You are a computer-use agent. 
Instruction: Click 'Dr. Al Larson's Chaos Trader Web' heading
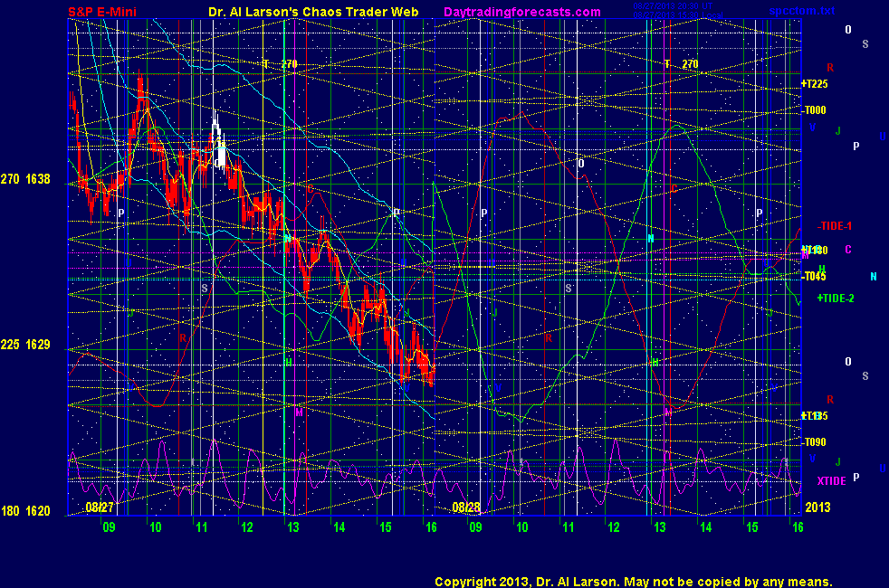click(x=313, y=12)
